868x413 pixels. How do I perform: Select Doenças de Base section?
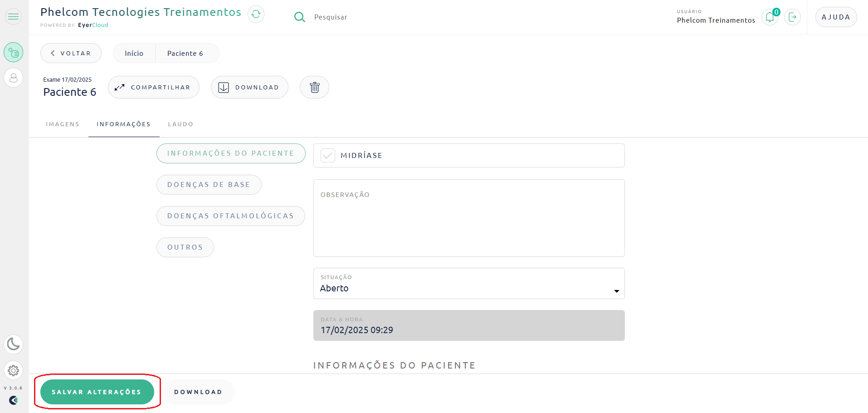point(209,185)
